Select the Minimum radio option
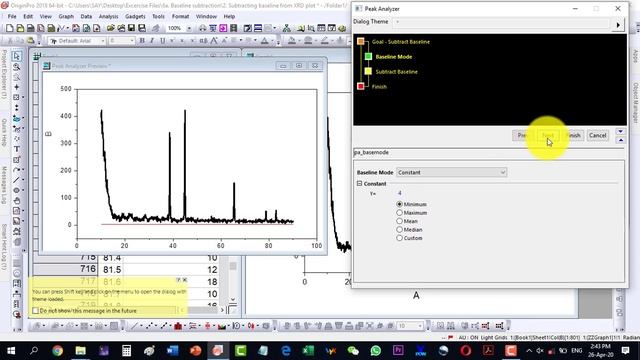This screenshot has width=640, height=360. 400,204
